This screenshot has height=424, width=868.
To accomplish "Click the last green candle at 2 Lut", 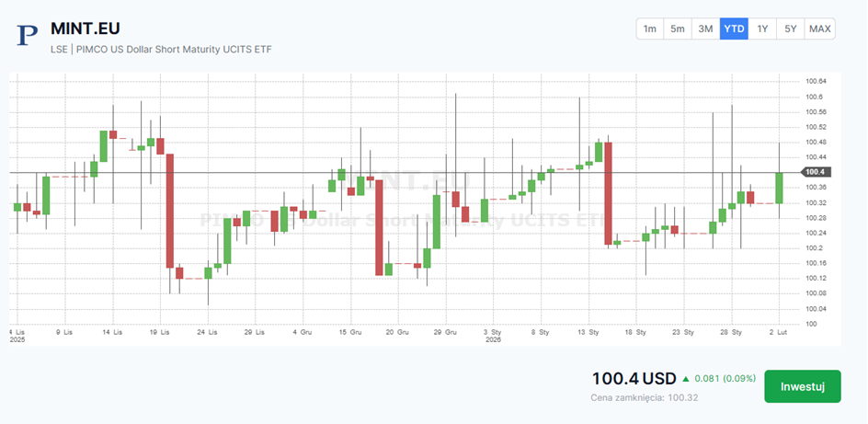I will coord(779,188).
